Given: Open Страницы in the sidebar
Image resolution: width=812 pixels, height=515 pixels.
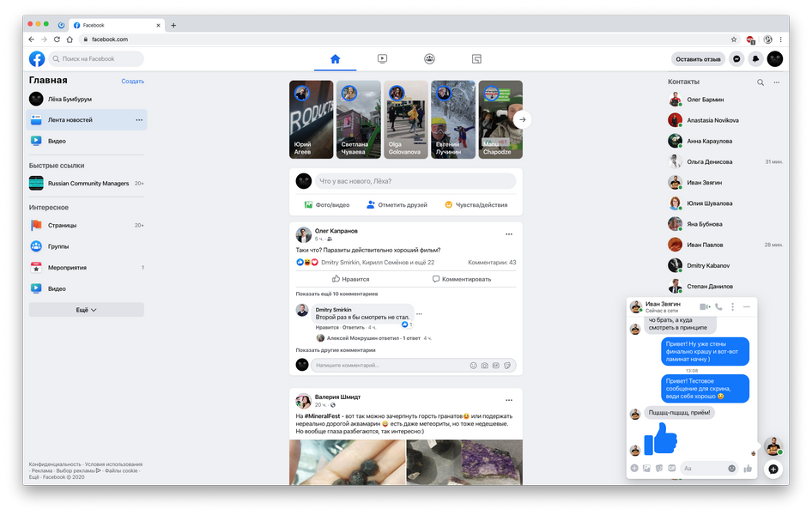Looking at the screenshot, I should (x=87, y=225).
